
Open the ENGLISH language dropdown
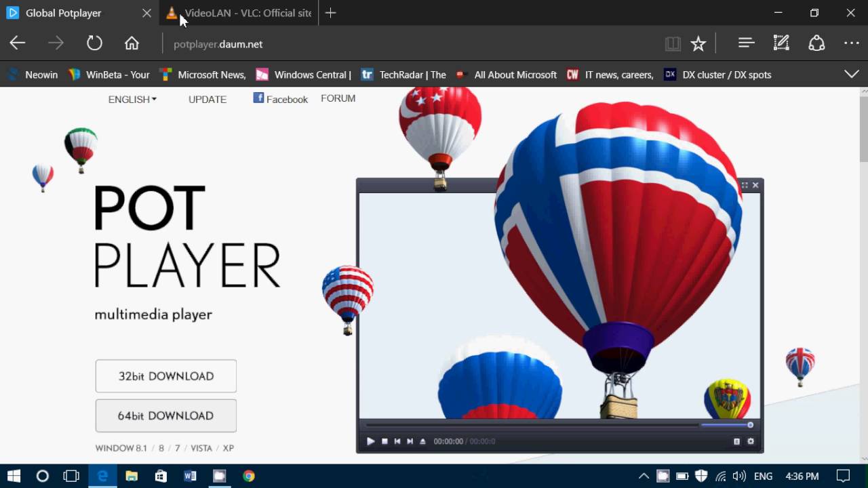point(132,99)
